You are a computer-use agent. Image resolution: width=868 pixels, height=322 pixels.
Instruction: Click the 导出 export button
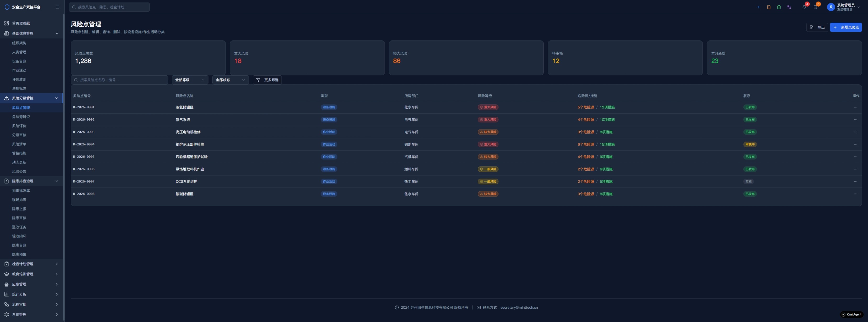pos(817,27)
